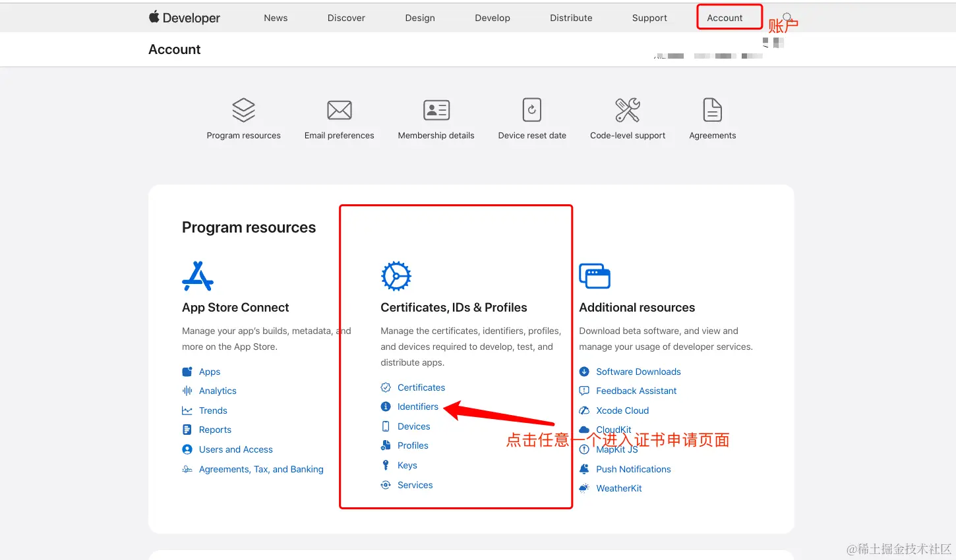Click the Membership details label
956x560 pixels.
pos(436,135)
